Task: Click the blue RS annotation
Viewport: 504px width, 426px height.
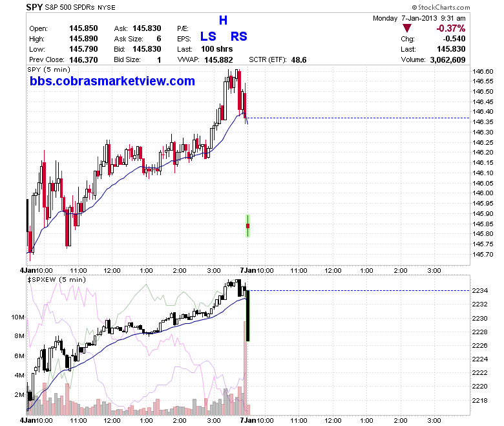Action: [239, 36]
